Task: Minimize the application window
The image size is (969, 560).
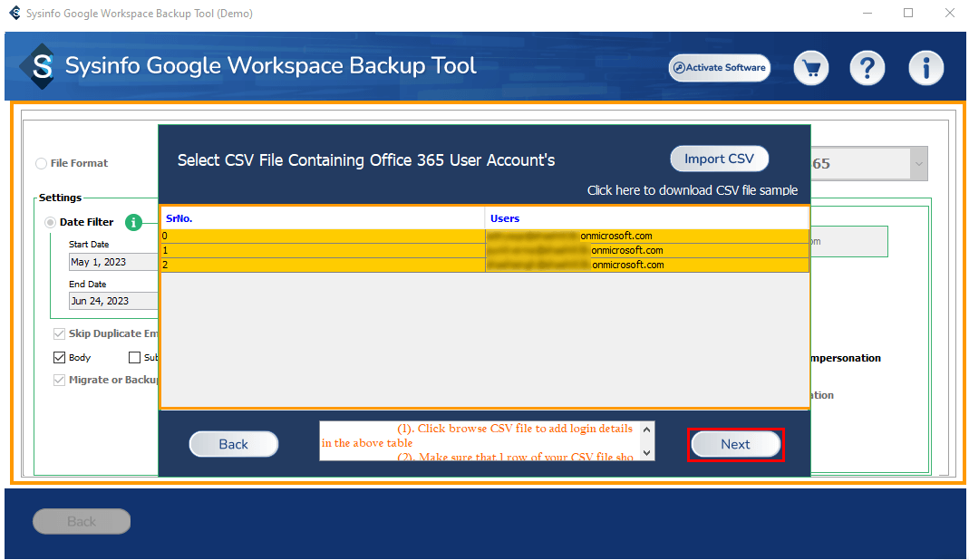Action: 867,13
